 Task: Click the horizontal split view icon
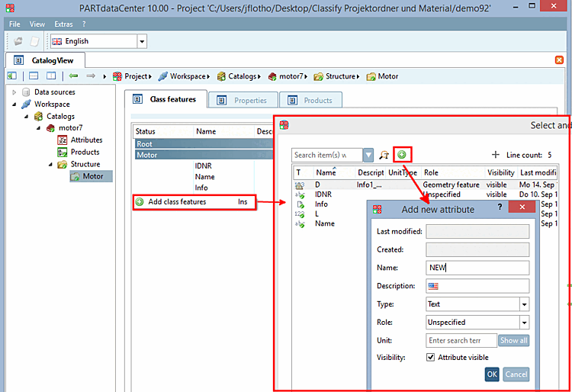pos(34,76)
